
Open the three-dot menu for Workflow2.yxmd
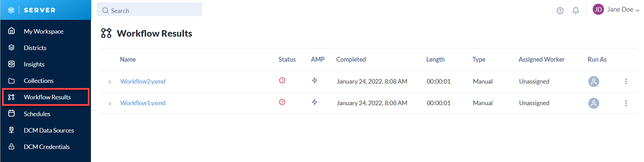(626, 82)
